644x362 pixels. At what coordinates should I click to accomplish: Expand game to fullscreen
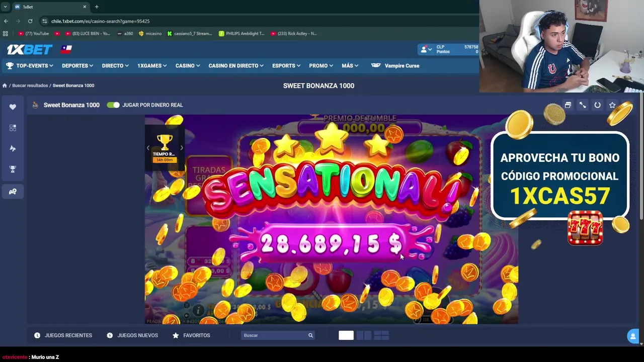583,105
